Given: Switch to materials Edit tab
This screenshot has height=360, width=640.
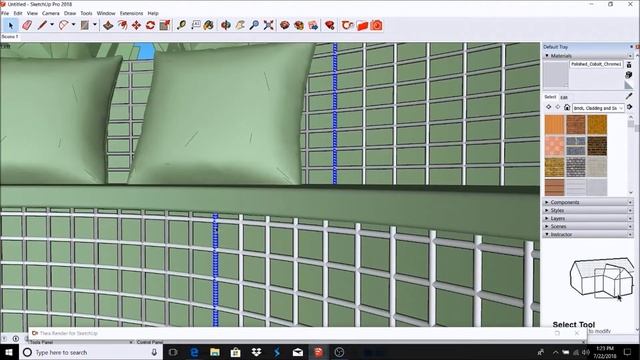Looking at the screenshot, I should point(564,98).
